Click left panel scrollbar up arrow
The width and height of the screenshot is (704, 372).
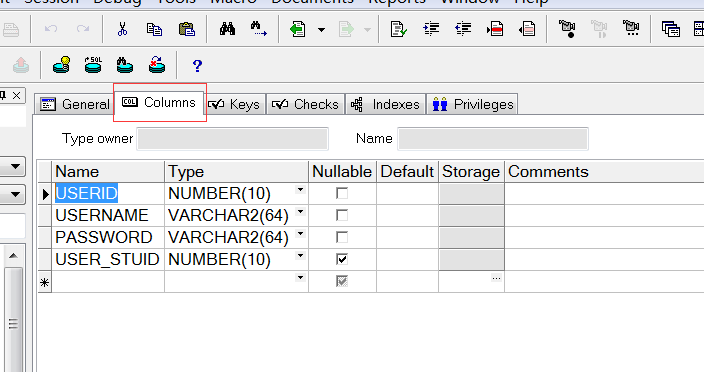click(x=13, y=256)
